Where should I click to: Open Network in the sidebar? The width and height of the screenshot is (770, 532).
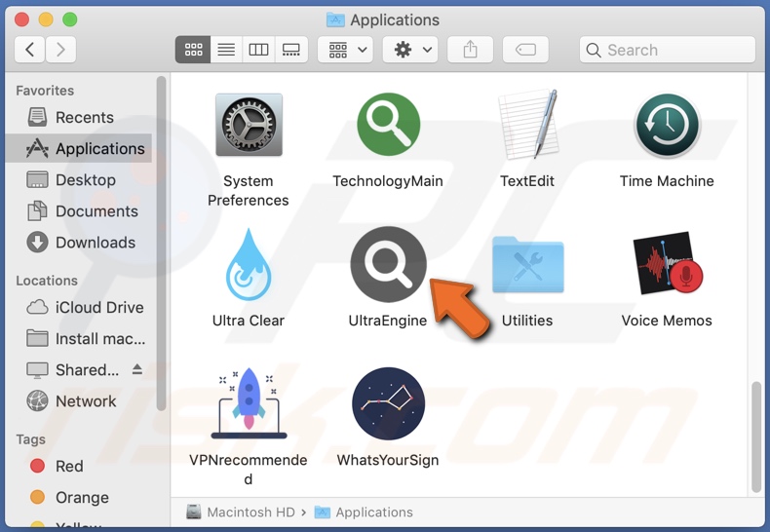[79, 401]
